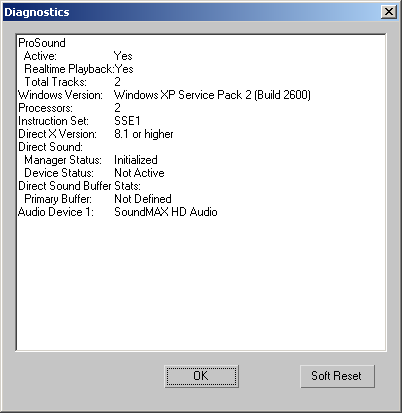Select the ProSound heading line
402x413 pixels.
(x=42, y=43)
